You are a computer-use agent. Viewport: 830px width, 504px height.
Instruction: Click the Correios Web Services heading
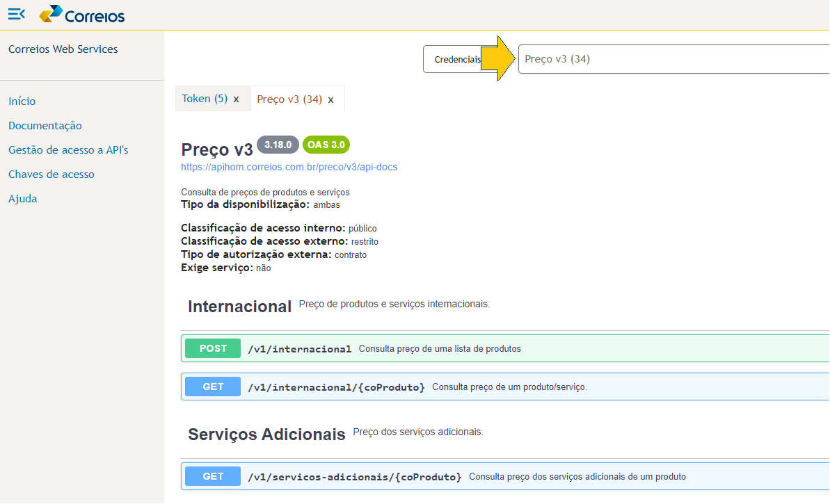click(63, 49)
